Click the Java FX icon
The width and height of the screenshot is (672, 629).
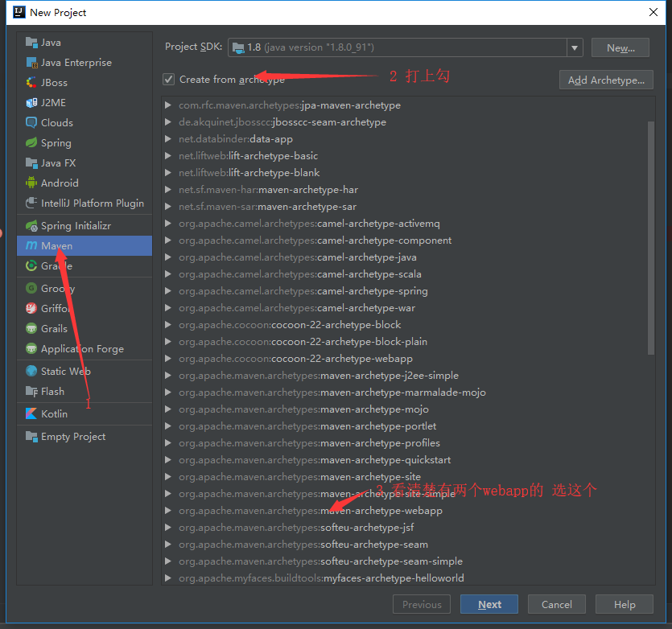point(31,163)
